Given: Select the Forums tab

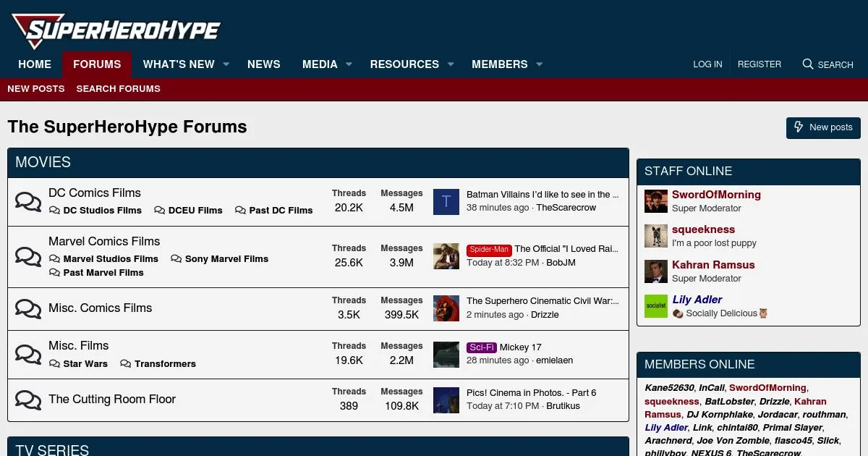Looking at the screenshot, I should pos(97,64).
